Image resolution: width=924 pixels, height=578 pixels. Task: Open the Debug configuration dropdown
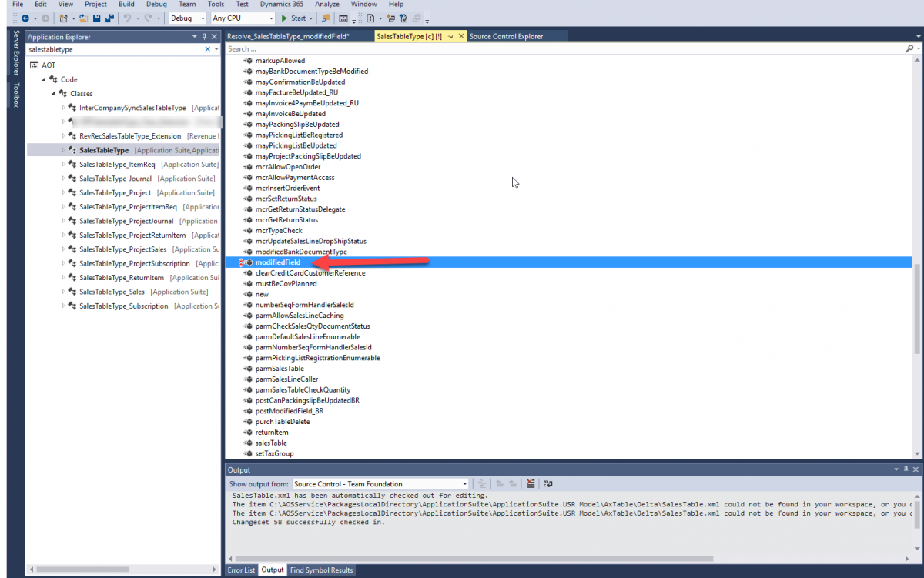point(188,18)
